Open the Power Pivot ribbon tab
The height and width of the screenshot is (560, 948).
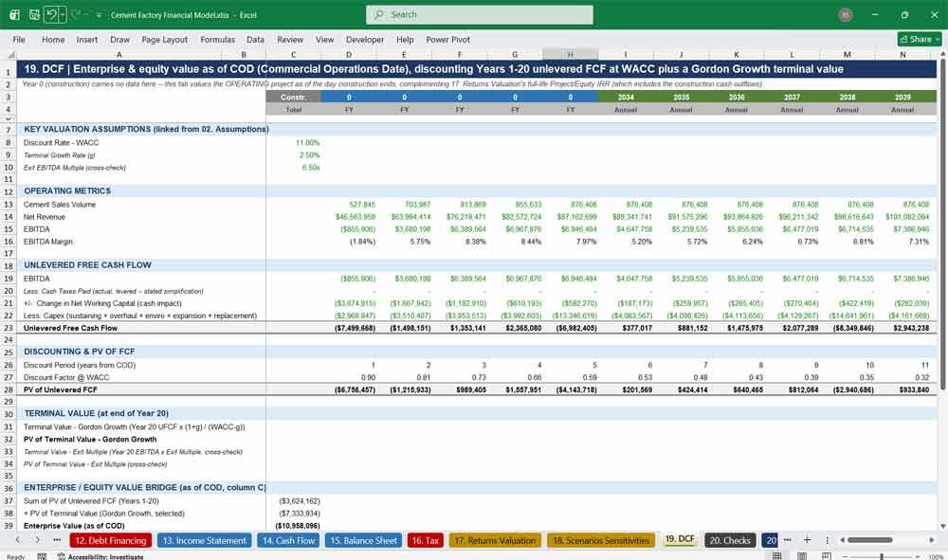pos(448,39)
